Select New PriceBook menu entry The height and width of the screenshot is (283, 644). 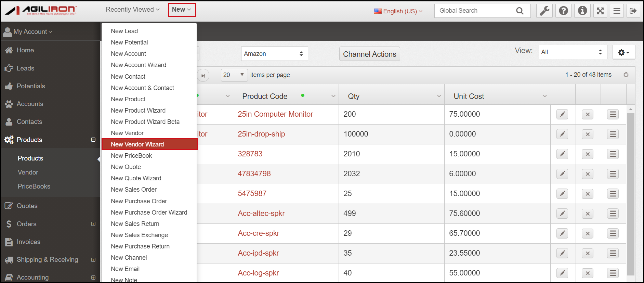tap(131, 156)
